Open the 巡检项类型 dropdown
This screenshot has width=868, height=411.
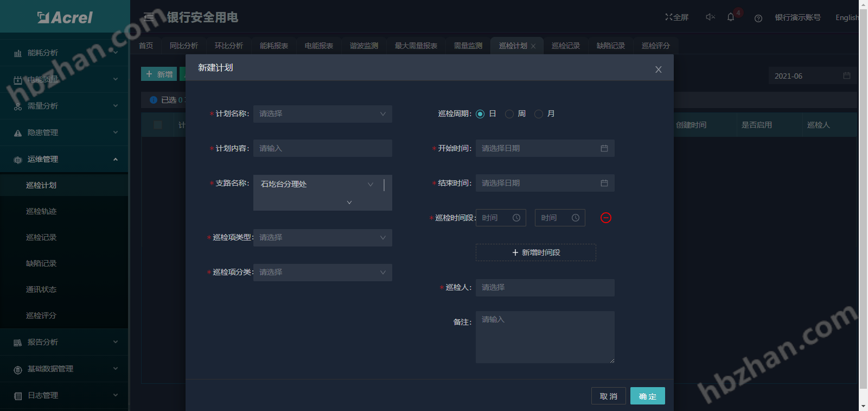coord(322,238)
